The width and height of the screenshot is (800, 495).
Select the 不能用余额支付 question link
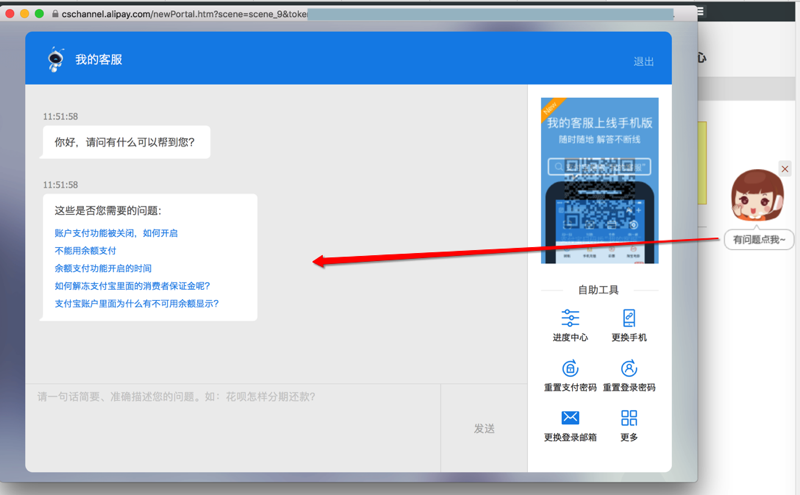click(85, 250)
